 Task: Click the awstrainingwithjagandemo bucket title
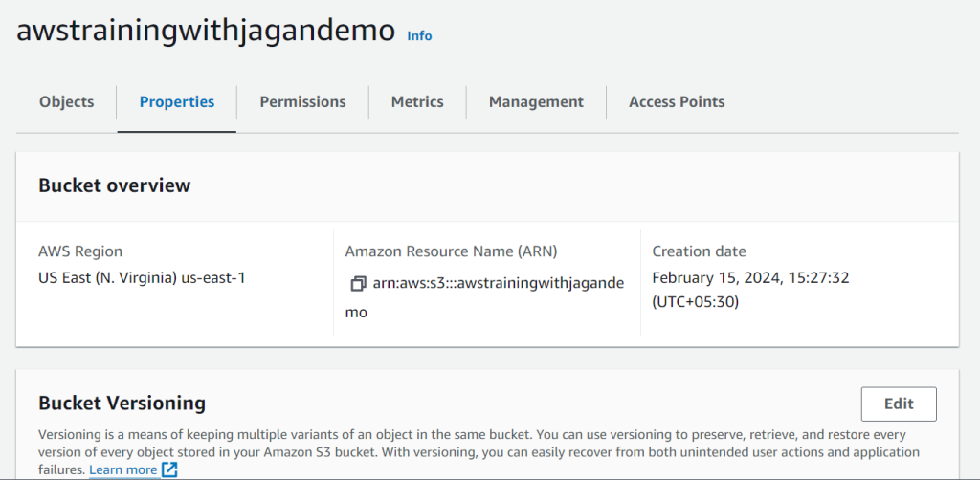coord(206,30)
